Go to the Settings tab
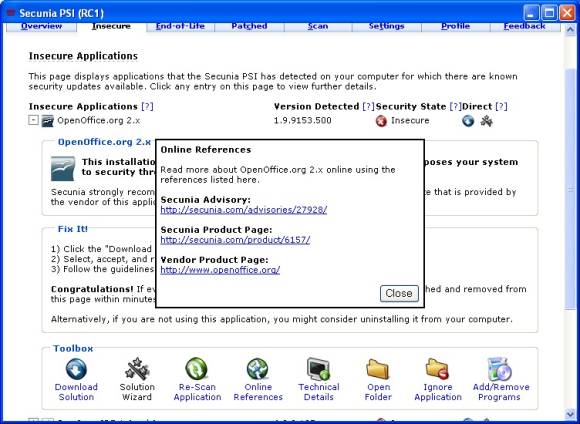Screen dimensions: 580x424 point(387,26)
